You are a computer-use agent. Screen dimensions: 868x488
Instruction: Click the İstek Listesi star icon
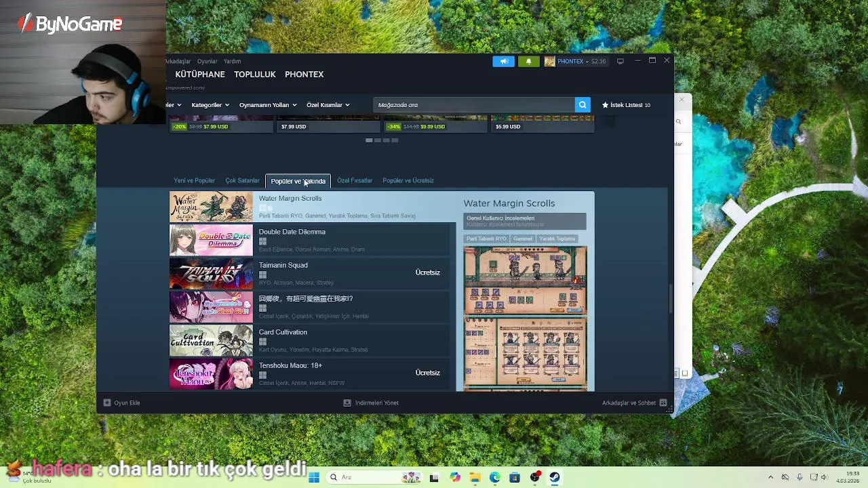click(605, 105)
